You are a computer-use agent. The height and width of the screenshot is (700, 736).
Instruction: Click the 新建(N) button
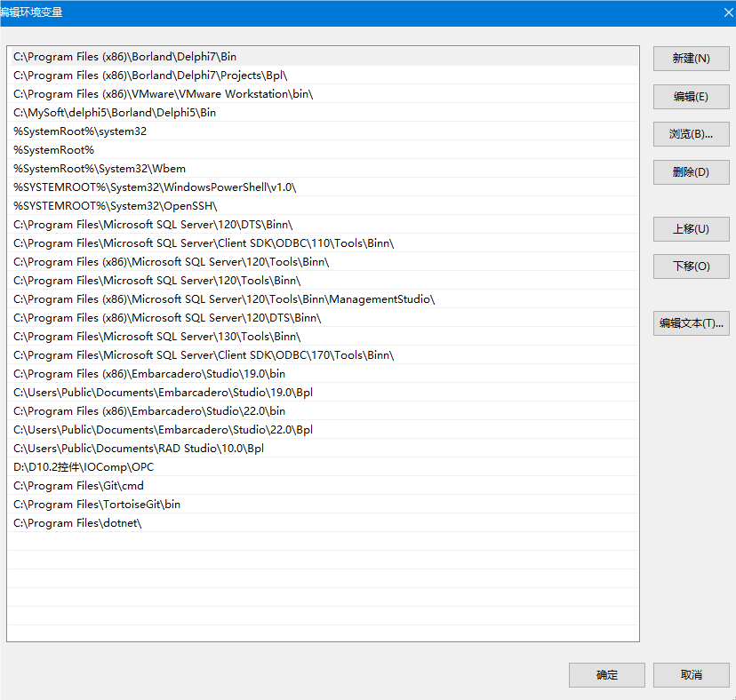[x=691, y=59]
